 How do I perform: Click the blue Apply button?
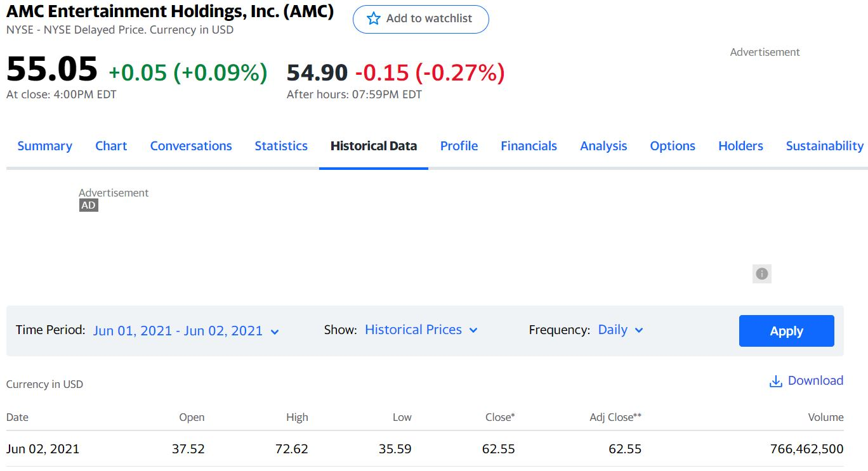click(786, 331)
